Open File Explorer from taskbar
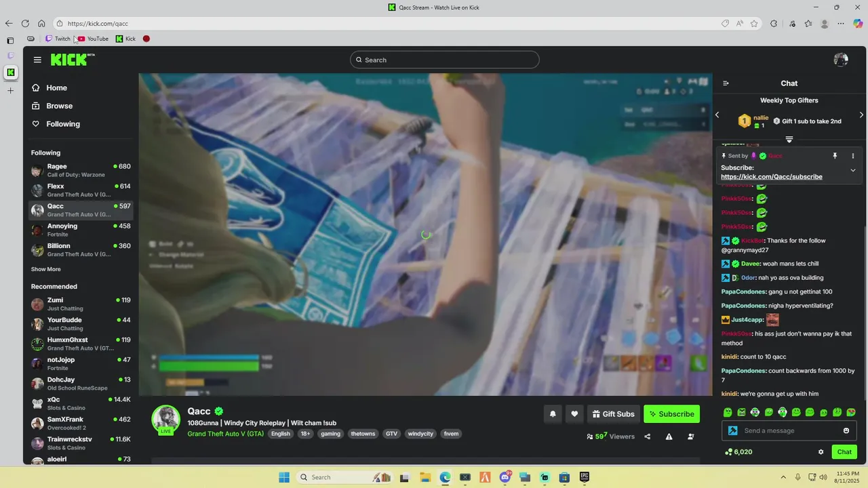 425,477
